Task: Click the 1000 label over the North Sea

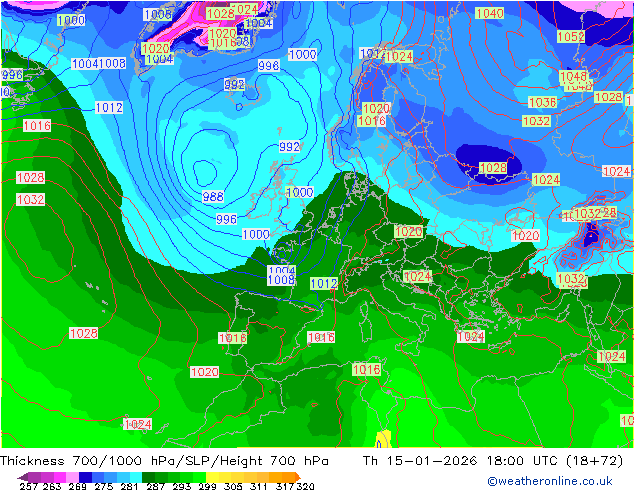Action: point(300,192)
